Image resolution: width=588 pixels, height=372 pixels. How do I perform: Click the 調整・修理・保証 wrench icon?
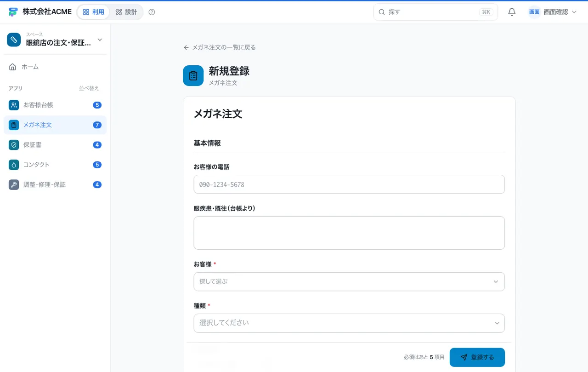click(x=14, y=184)
